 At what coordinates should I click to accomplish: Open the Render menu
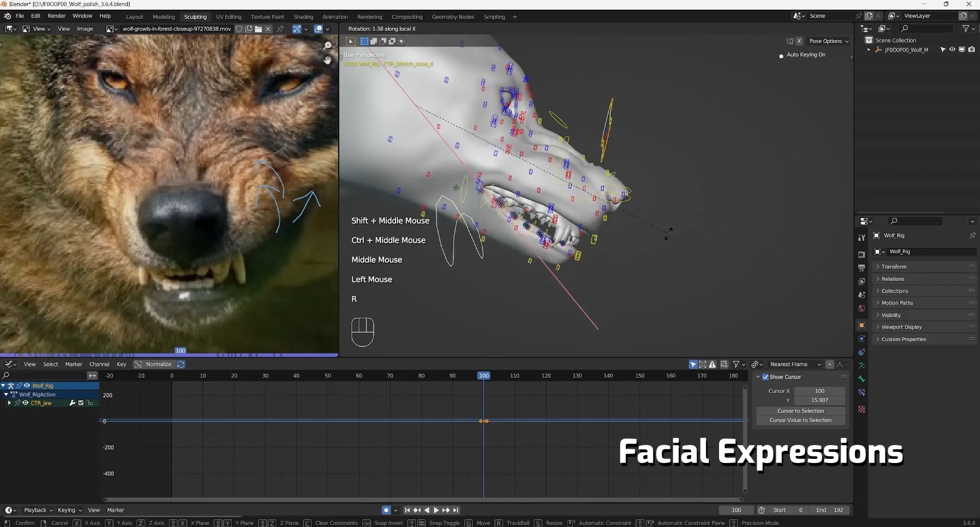56,16
